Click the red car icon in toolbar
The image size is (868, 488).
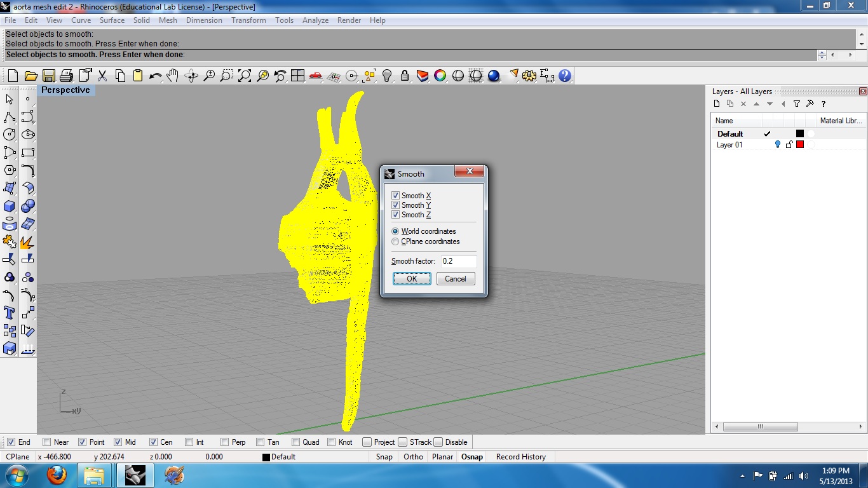coord(315,76)
